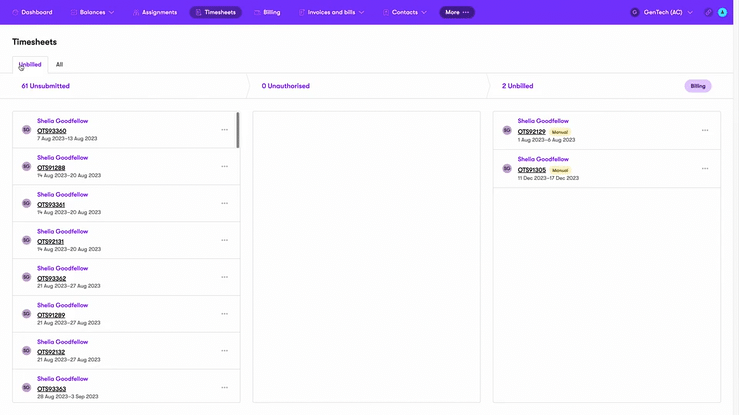
Task: Open three-dot menu for timesheet OTS92129
Action: (705, 130)
